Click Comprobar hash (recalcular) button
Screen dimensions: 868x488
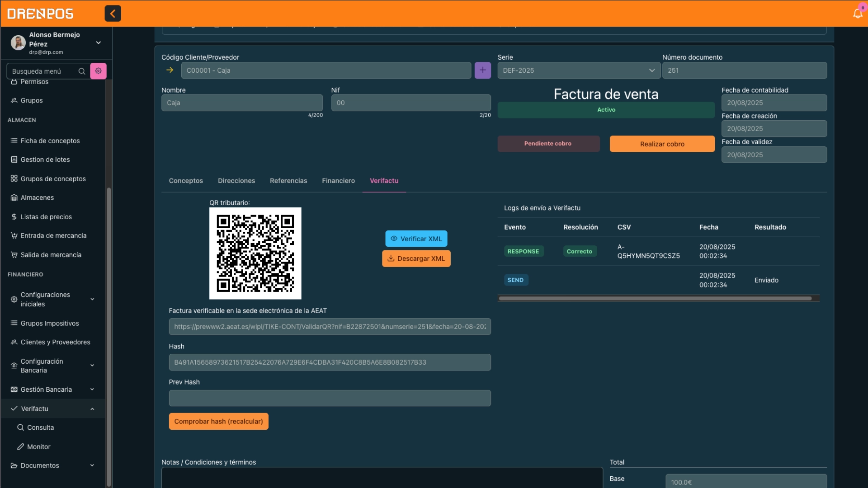tap(218, 421)
